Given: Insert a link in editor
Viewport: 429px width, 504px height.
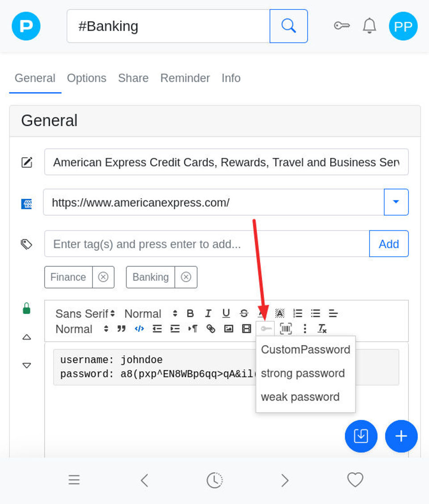Looking at the screenshot, I should click(x=210, y=329).
